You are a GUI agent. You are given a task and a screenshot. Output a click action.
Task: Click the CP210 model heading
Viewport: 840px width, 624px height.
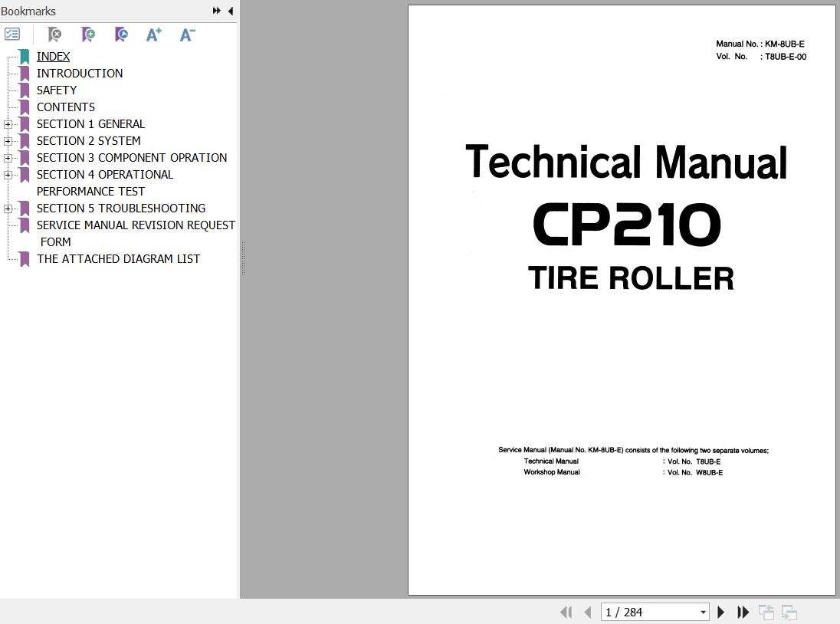click(x=627, y=224)
